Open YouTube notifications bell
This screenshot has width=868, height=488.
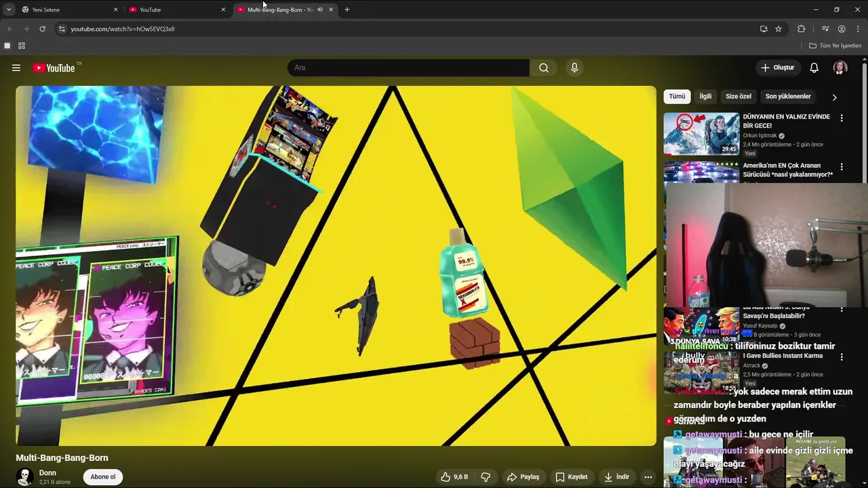click(814, 68)
